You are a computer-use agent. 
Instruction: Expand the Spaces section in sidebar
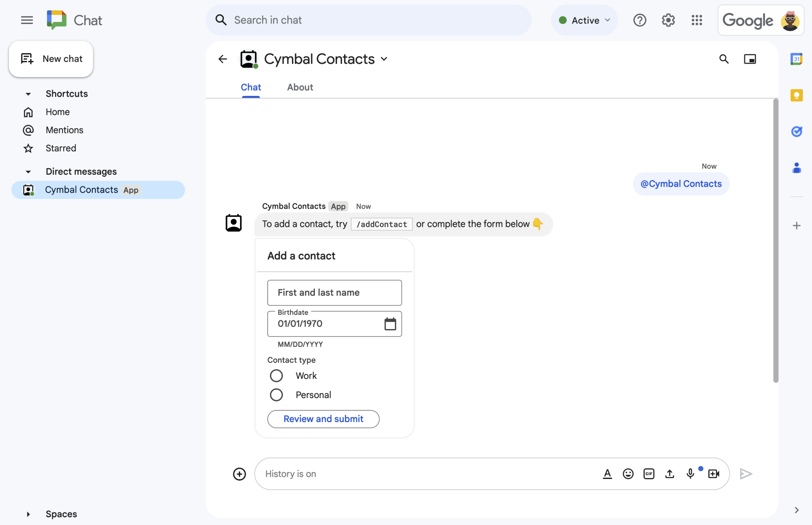coord(28,513)
